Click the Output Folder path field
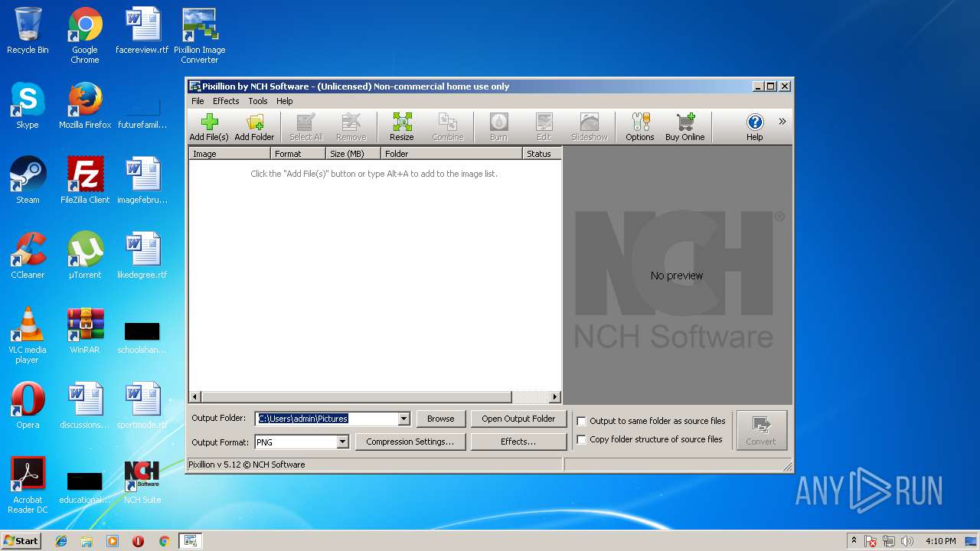The width and height of the screenshot is (980, 551). (x=327, y=419)
